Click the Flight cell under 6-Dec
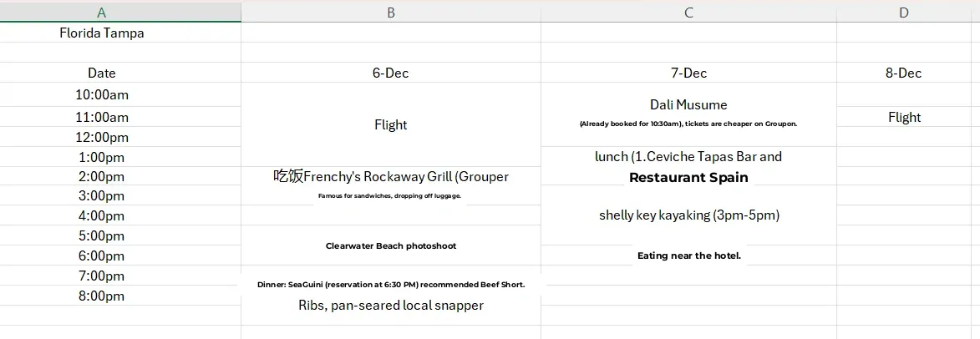 coord(391,125)
